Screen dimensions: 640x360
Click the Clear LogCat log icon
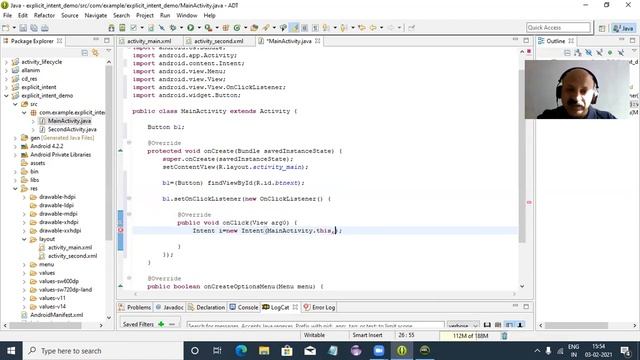pyautogui.click(x=498, y=325)
